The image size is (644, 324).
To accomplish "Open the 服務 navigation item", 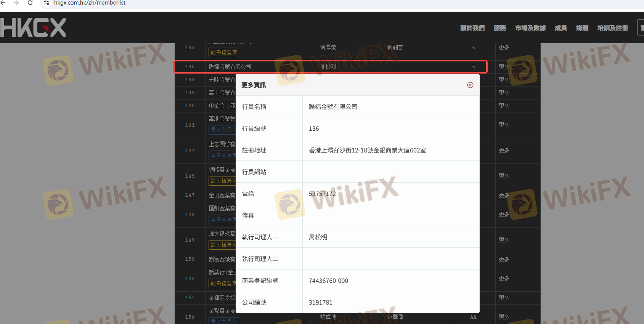I will point(499,28).
